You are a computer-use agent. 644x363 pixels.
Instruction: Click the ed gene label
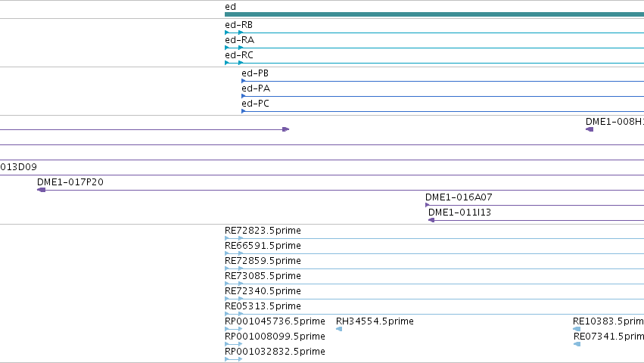230,7
